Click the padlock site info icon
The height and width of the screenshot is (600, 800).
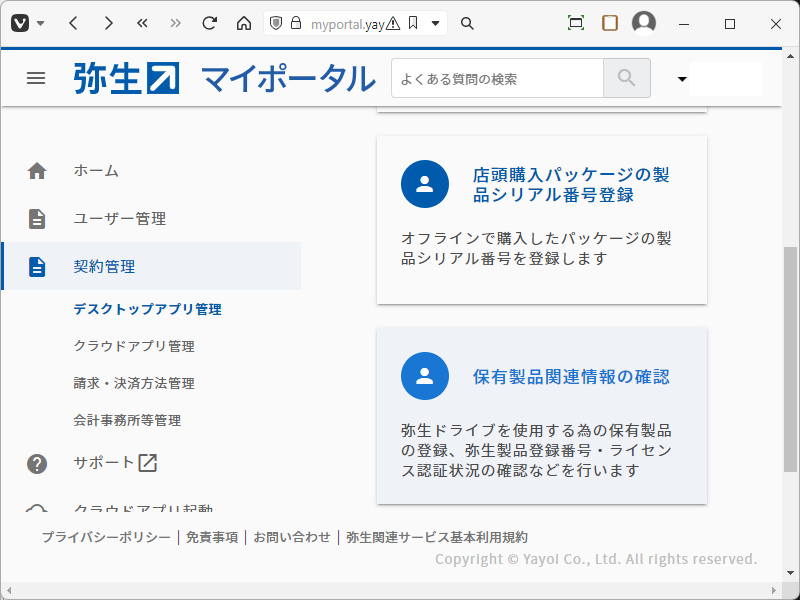[x=296, y=23]
